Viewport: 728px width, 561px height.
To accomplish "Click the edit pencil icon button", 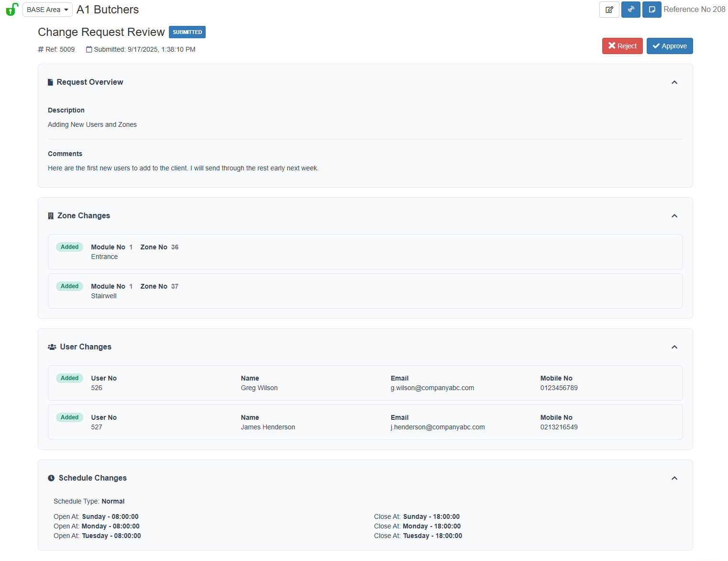I will point(609,10).
